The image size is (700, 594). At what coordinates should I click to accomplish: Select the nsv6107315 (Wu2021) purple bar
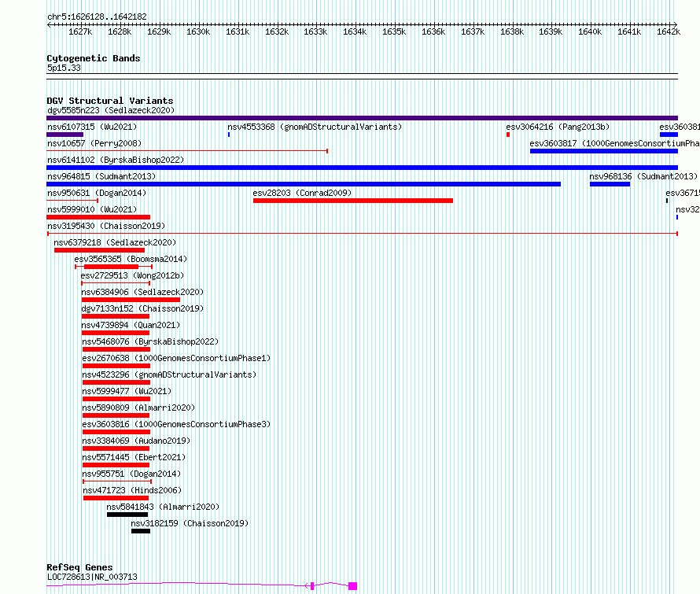(64, 135)
